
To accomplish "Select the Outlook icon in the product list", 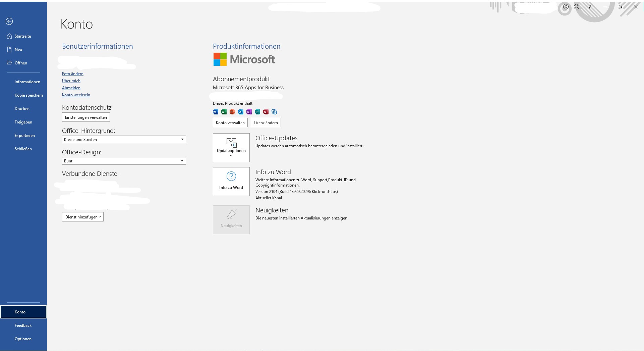I will tap(240, 112).
